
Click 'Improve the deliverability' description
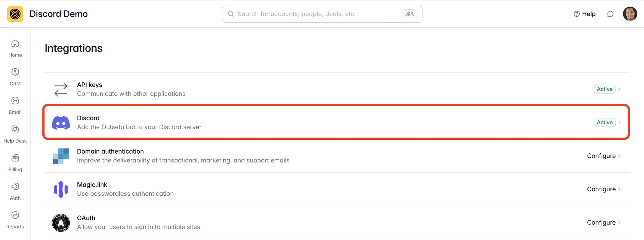pos(183,160)
